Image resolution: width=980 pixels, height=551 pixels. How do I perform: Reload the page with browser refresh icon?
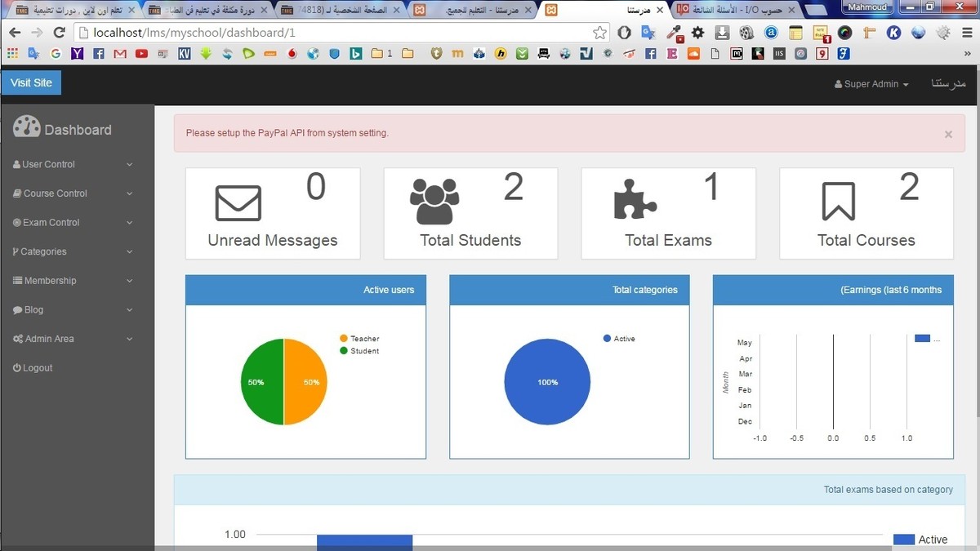point(59,33)
